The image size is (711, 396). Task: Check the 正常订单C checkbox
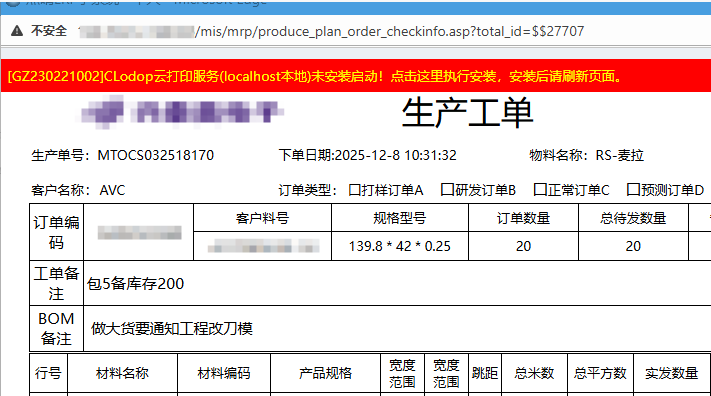540,190
